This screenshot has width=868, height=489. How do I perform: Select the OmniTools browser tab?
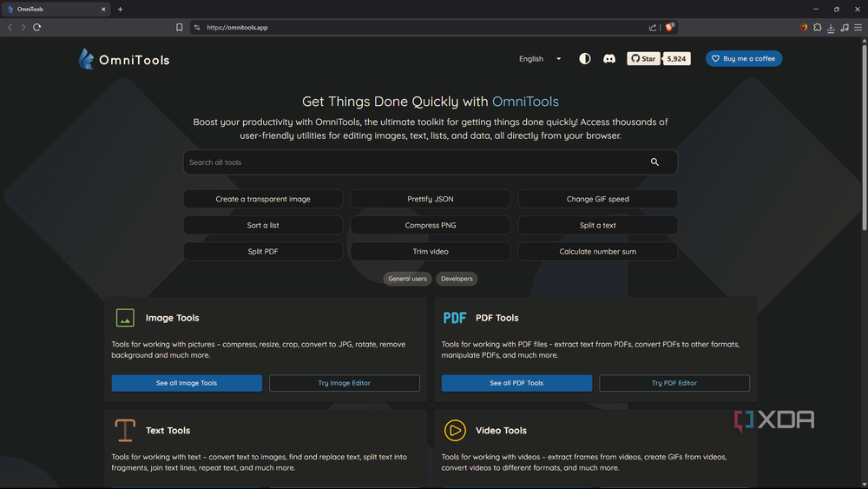(x=56, y=9)
